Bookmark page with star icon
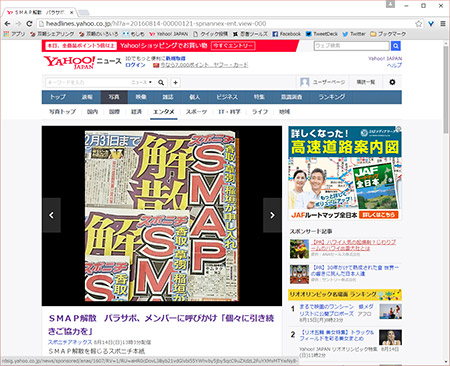Viewport: 450px width, 366px height. (x=419, y=24)
